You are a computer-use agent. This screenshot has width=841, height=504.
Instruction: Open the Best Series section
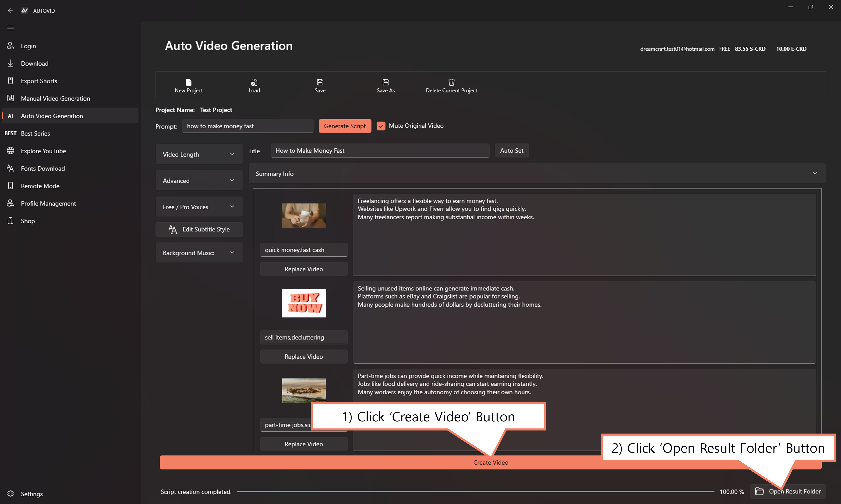pos(35,133)
